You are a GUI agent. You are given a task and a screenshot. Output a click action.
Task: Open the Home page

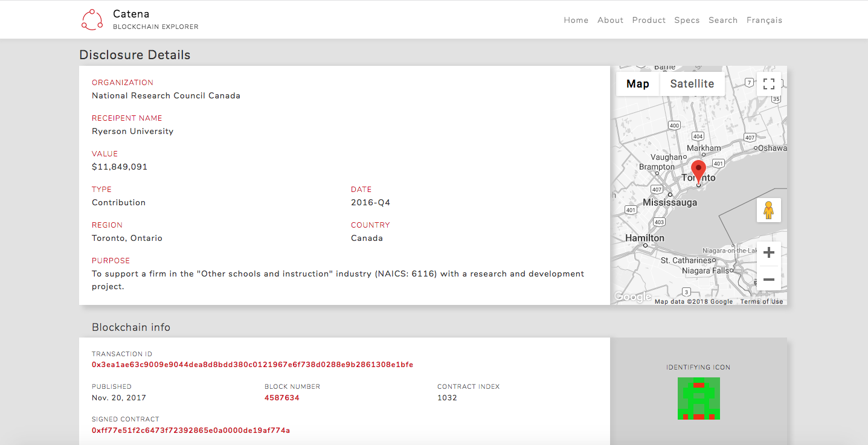click(576, 20)
